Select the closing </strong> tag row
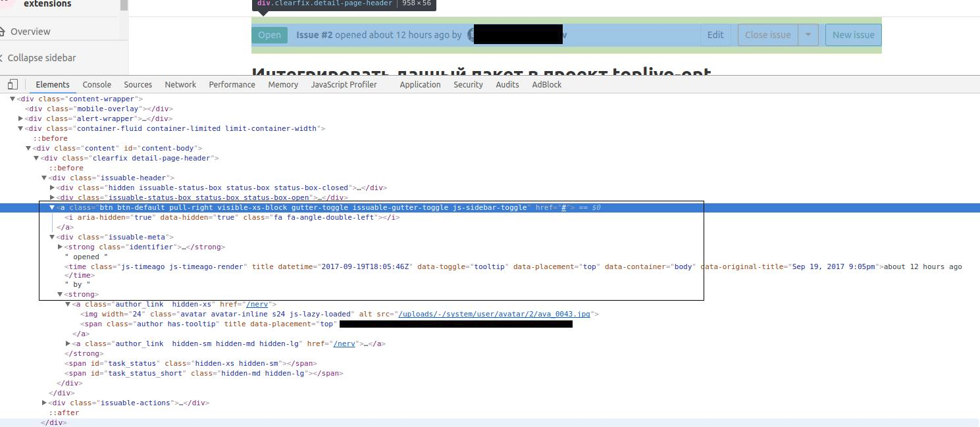 click(x=84, y=353)
